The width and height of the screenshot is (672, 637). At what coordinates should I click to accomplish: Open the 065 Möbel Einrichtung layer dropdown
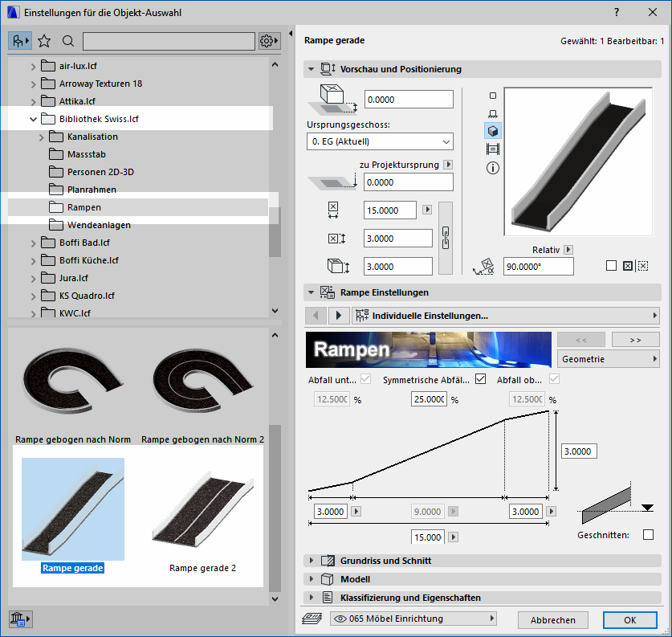[413, 619]
